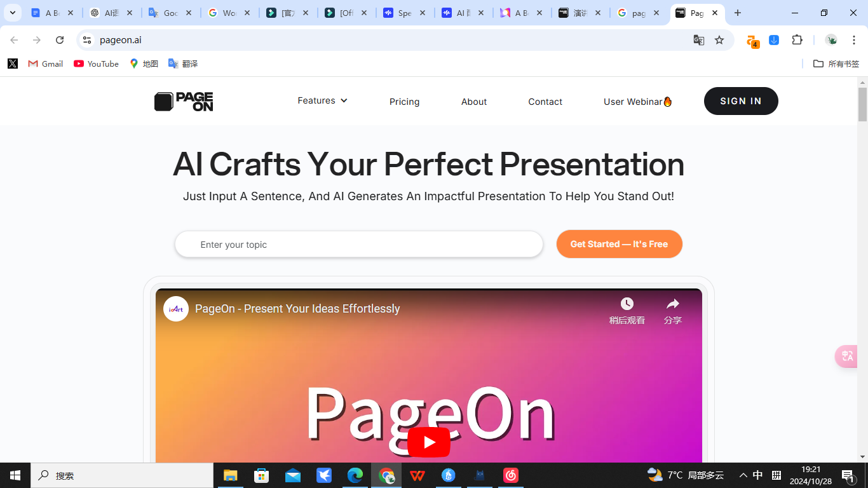
Task: Click the pink floating translate widget
Action: tap(847, 356)
